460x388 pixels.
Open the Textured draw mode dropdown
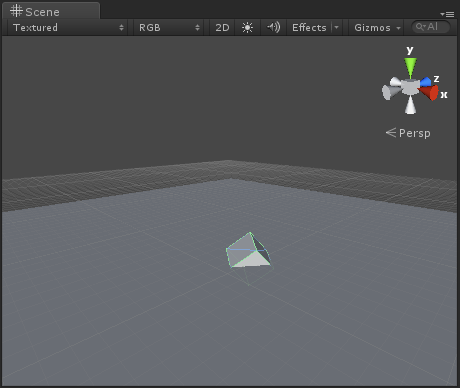68,27
